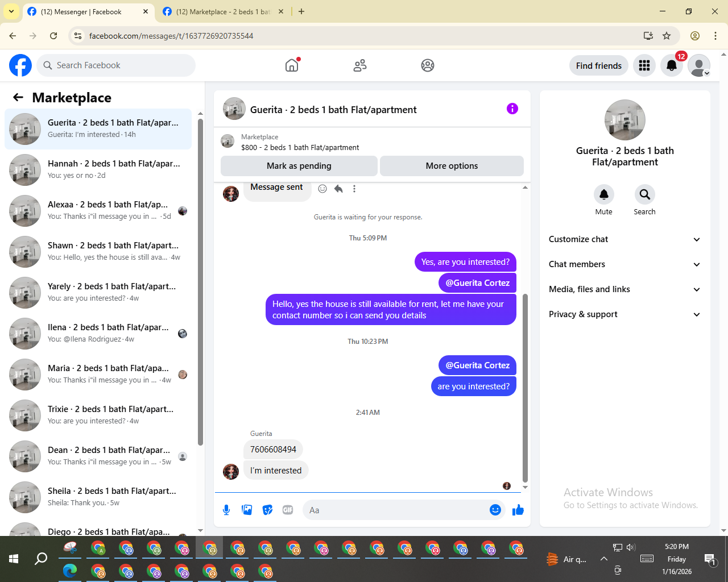728x582 pixels.
Task: Open the account profile avatar menu
Action: pyautogui.click(x=699, y=65)
